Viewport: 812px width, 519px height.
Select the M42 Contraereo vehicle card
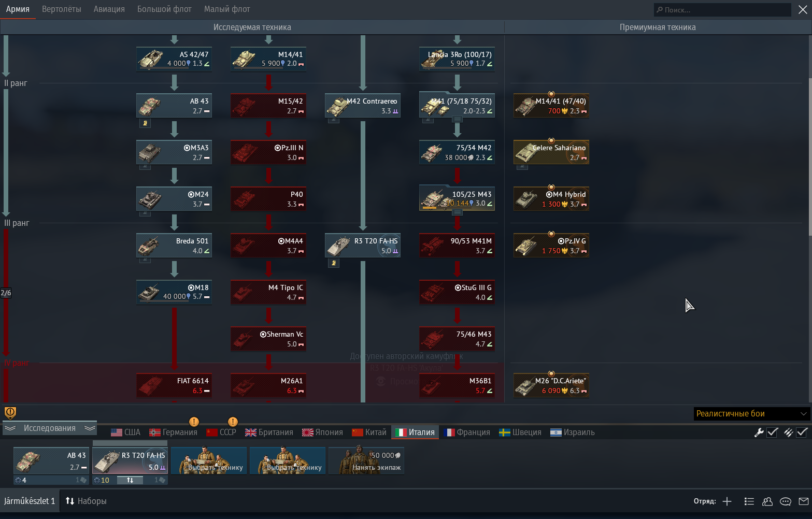tap(363, 106)
